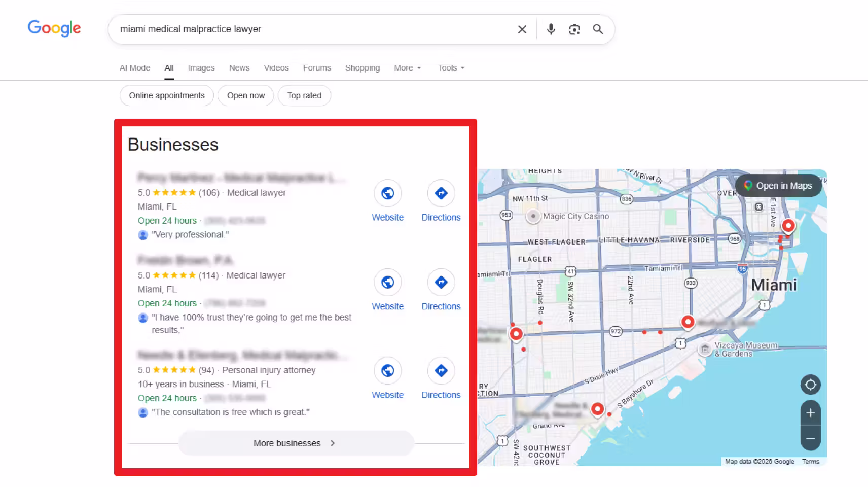Select the red pin above Vizcaya Museum
Image resolution: width=868 pixels, height=487 pixels.
point(688,322)
